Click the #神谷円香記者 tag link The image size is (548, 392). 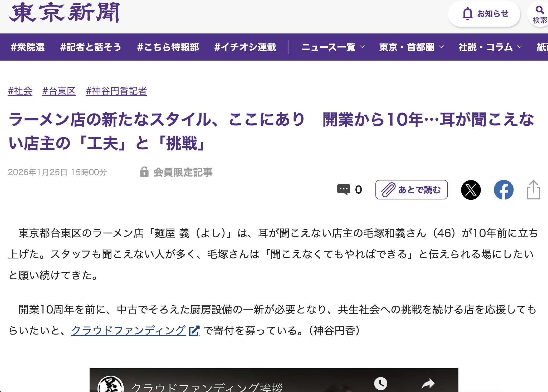(x=116, y=91)
